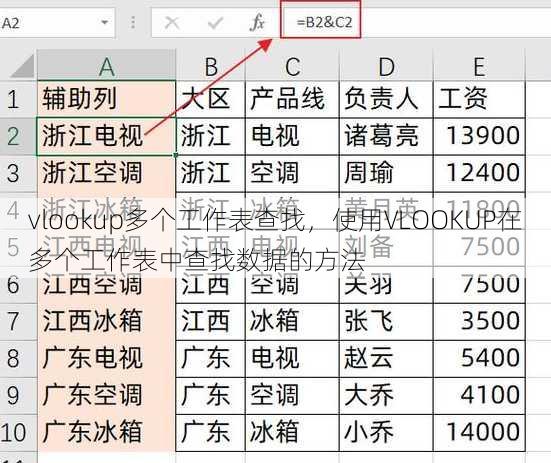Select row 3 header
The height and width of the screenshot is (463, 551).
tap(18, 173)
